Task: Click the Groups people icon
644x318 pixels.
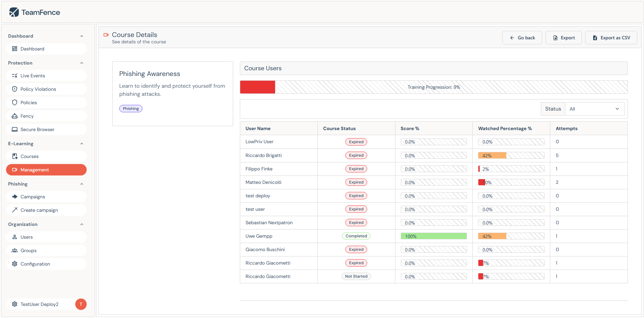Action: (x=14, y=250)
